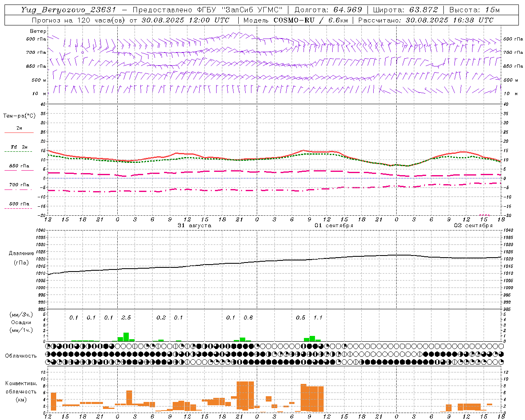The width and height of the screenshot is (525, 420).
Task: Click the 02 сентября date label
Action: pos(473,226)
